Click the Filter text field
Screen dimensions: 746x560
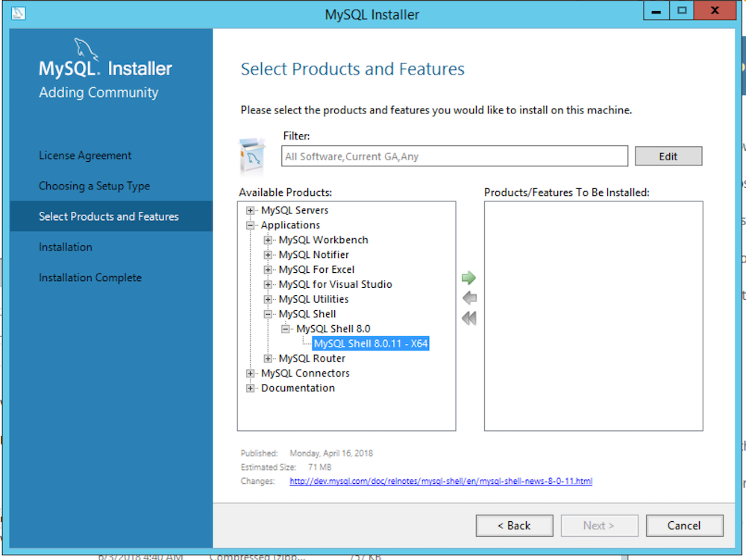pyautogui.click(x=454, y=157)
